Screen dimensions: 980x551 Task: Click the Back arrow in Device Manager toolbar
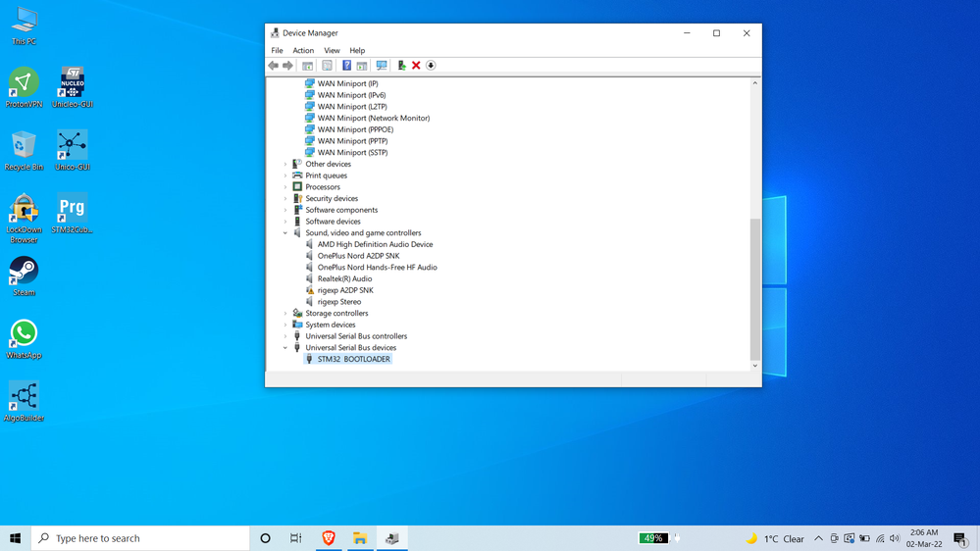tap(273, 66)
